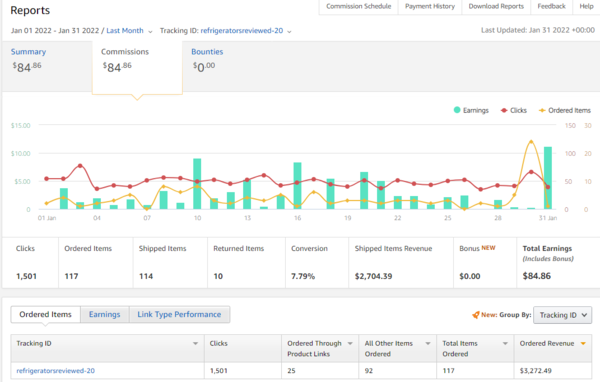Image resolution: width=600 pixels, height=382 pixels.
Task: Toggle the Earnings legend series
Action: click(471, 110)
